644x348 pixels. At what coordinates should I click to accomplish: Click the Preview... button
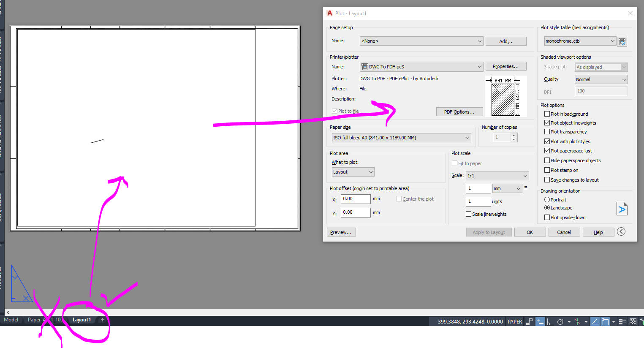(341, 232)
